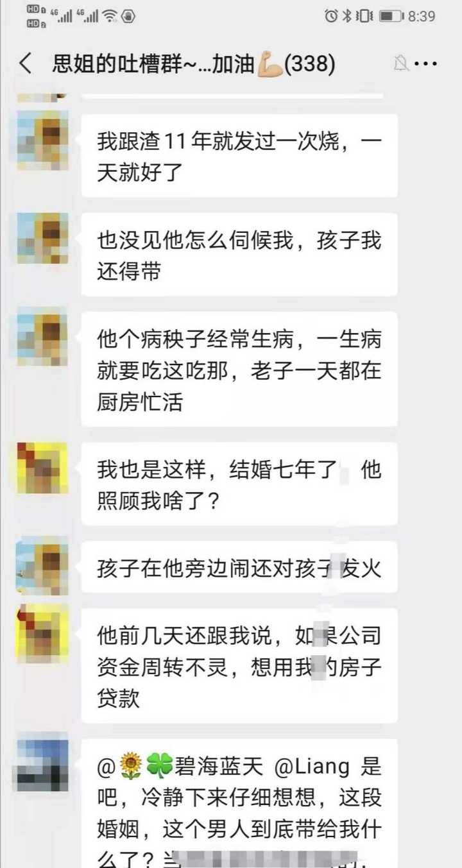The width and height of the screenshot is (462, 868).
Task: Open the three-dot chat options menu
Action: pyautogui.click(x=426, y=64)
